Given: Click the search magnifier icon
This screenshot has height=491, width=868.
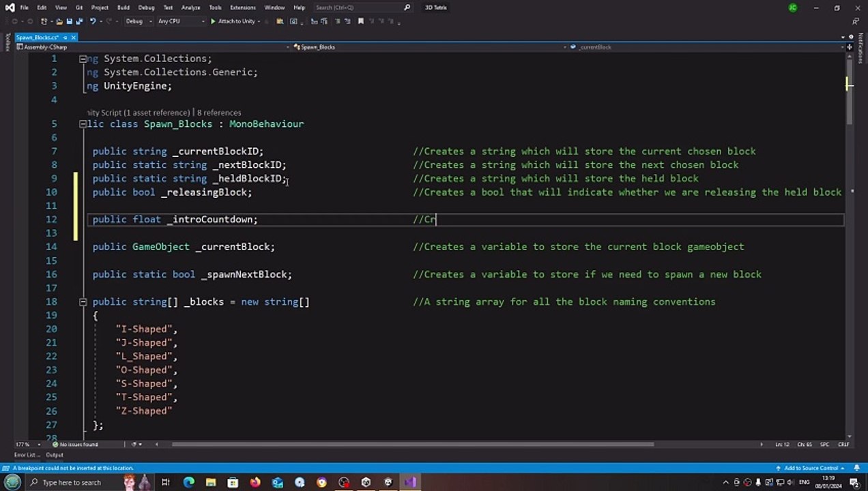Looking at the screenshot, I should point(407,8).
